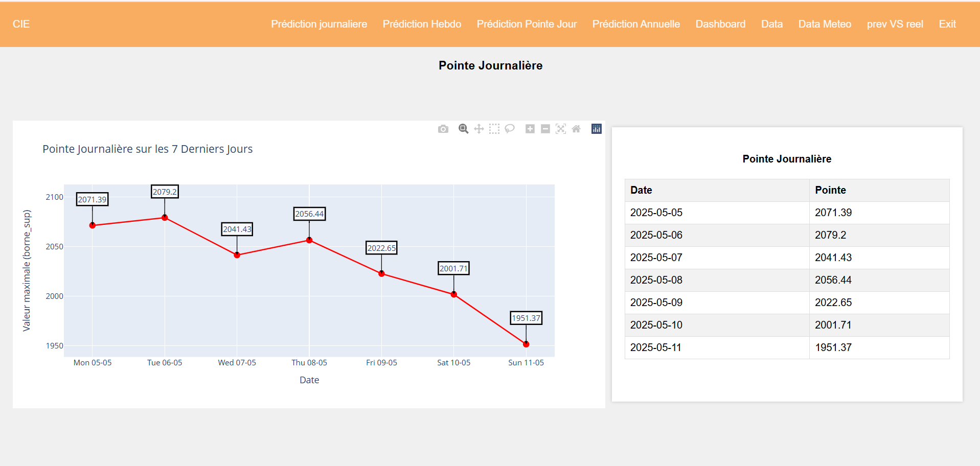View the prev VS reel page
The image size is (980, 466).
coord(895,24)
